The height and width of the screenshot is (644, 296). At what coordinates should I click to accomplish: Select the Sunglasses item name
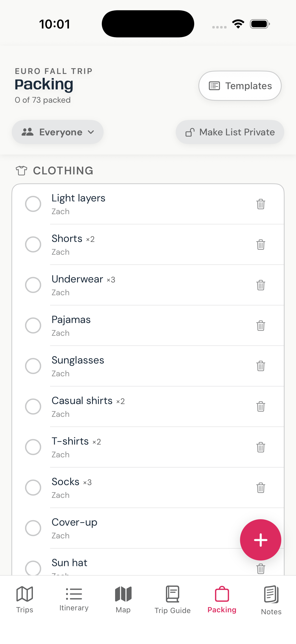click(78, 360)
